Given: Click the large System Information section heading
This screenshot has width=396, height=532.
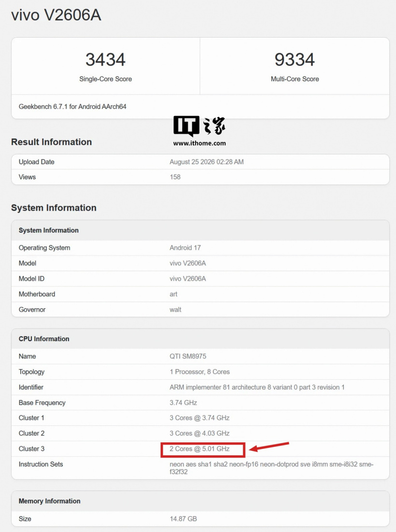Looking at the screenshot, I should 54,208.
